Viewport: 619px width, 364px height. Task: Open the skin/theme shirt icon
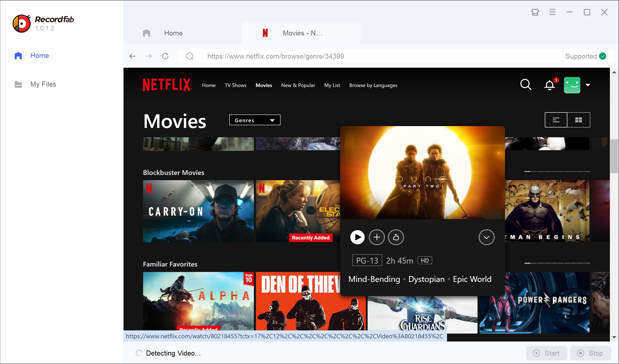535,12
